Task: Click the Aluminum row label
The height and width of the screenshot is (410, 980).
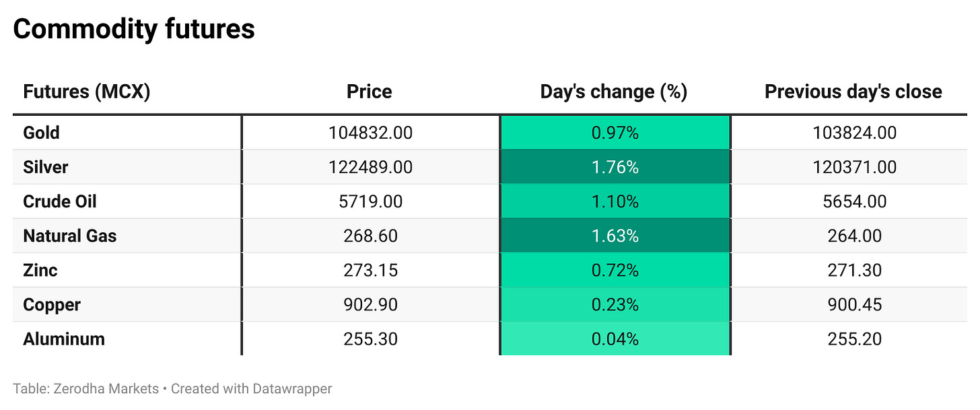Action: click(x=64, y=339)
